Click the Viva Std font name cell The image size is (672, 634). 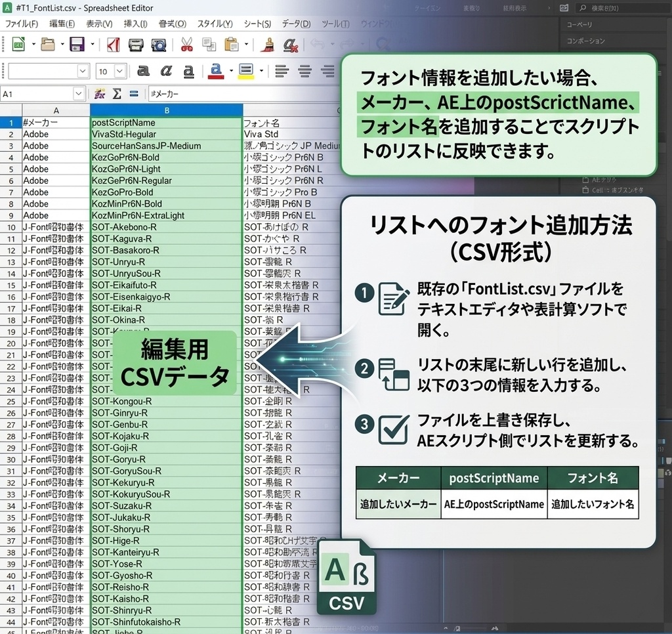coord(292,134)
